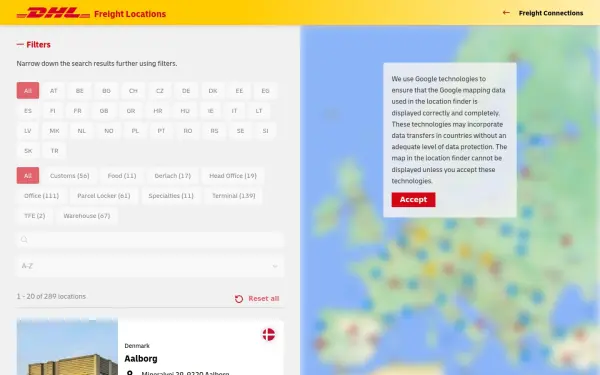Go to Freight Connections link
This screenshot has width=600, height=375.
[551, 13]
